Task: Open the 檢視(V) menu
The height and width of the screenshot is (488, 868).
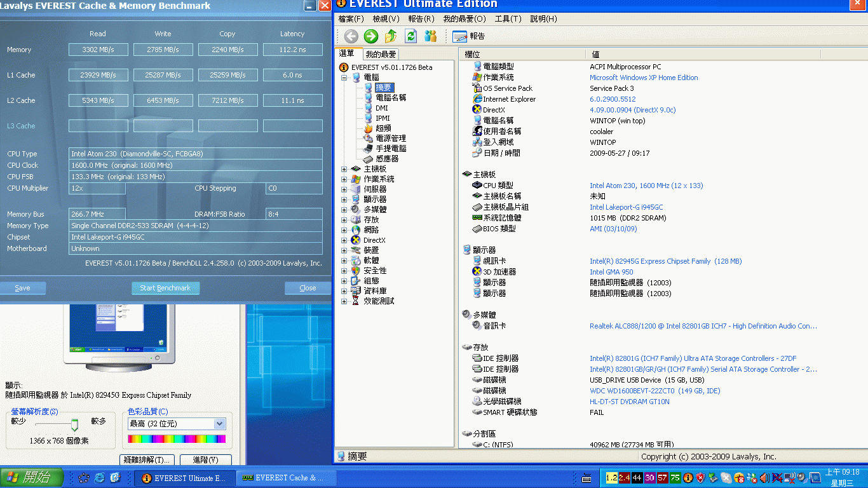Action: (386, 19)
